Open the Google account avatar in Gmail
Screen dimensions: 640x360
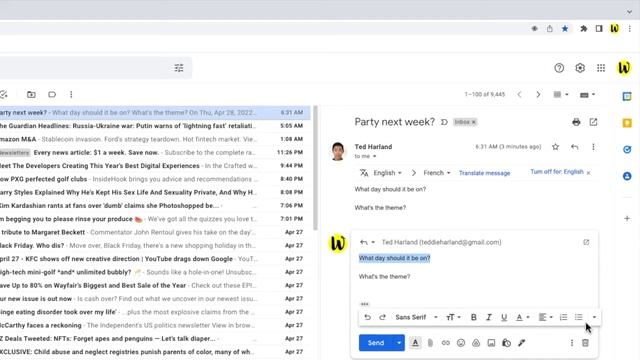[624, 68]
